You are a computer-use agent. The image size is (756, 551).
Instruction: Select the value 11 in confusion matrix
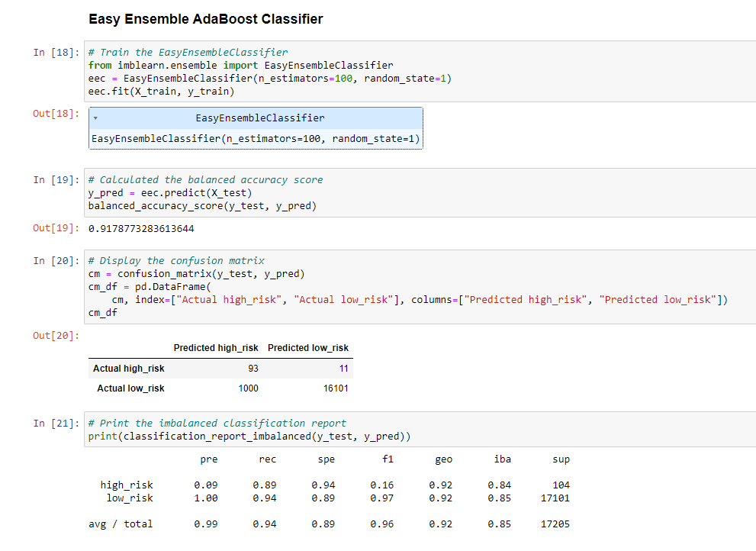[x=344, y=369]
